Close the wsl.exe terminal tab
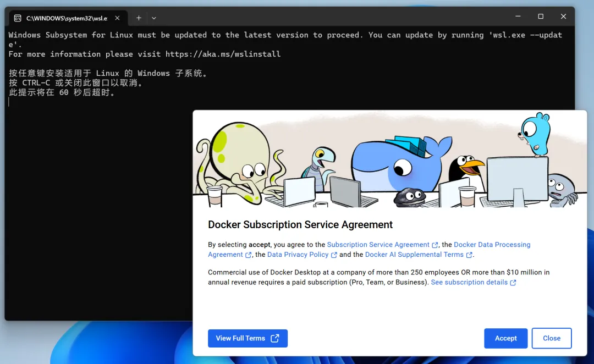The height and width of the screenshot is (364, 594). tap(118, 18)
